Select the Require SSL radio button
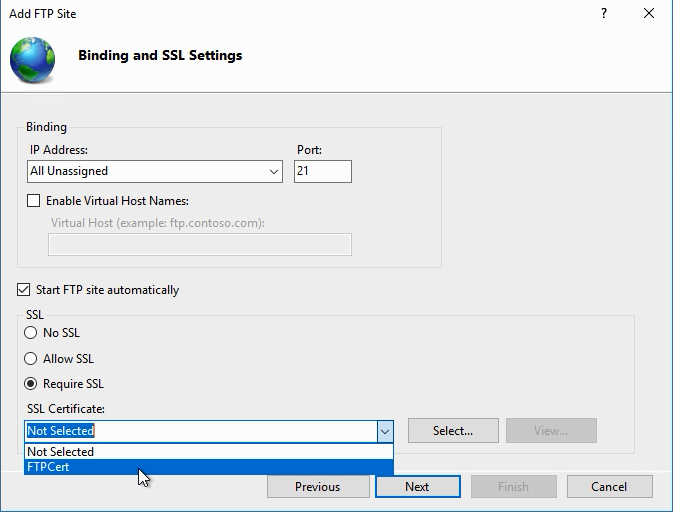Viewport: 673px width, 512px height. point(31,384)
